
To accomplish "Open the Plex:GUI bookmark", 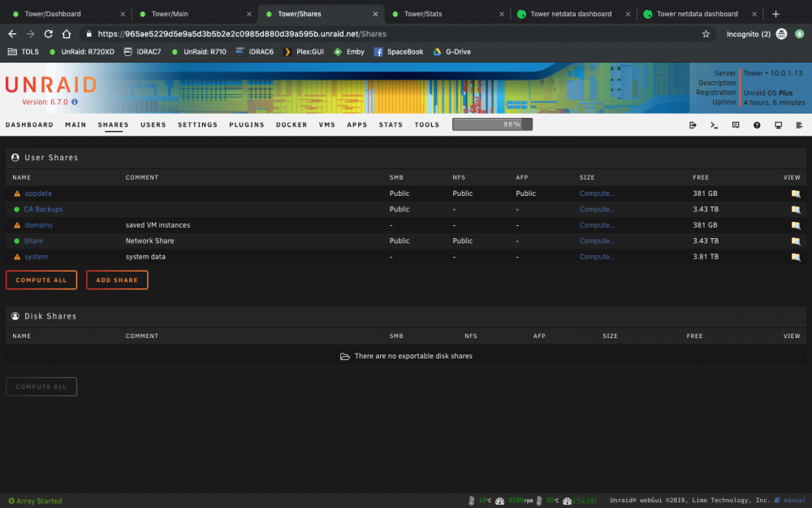I will [x=304, y=52].
